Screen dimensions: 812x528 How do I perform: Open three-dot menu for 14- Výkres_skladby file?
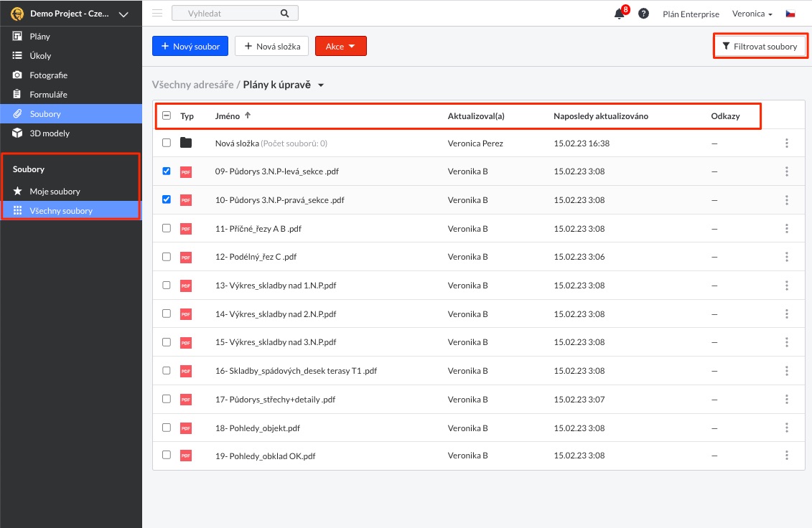coord(787,313)
